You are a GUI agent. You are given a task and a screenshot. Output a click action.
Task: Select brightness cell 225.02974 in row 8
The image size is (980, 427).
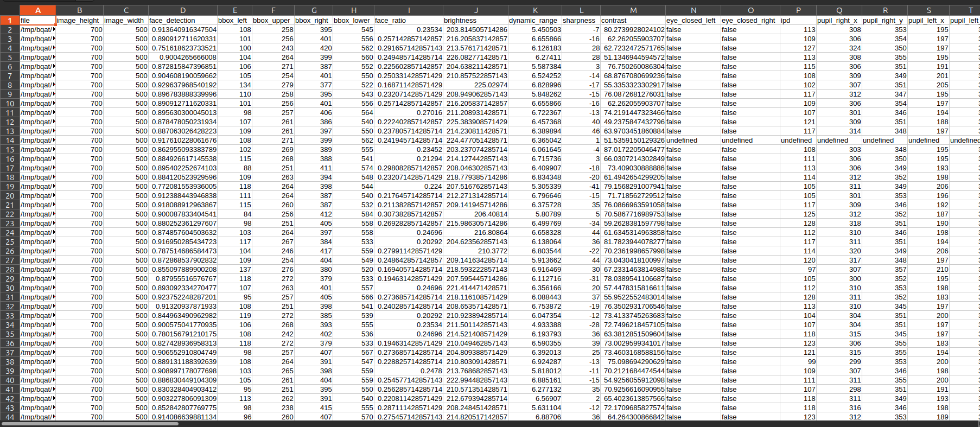pos(475,85)
